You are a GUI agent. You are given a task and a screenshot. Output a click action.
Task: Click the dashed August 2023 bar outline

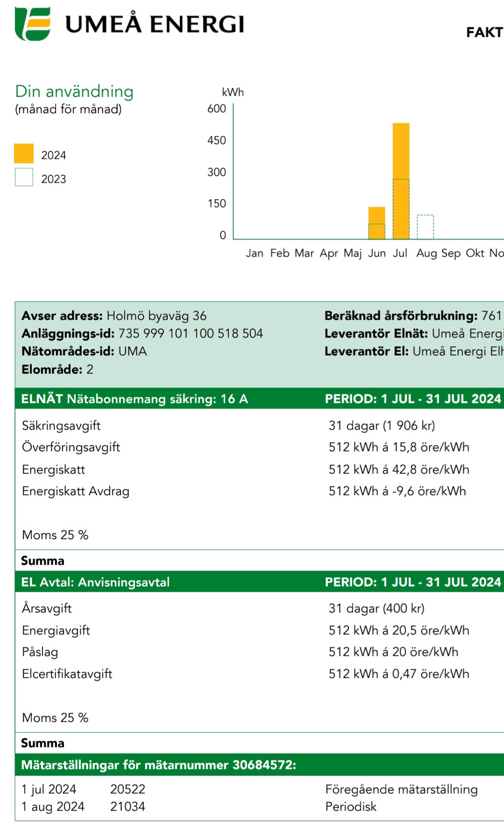point(425,227)
